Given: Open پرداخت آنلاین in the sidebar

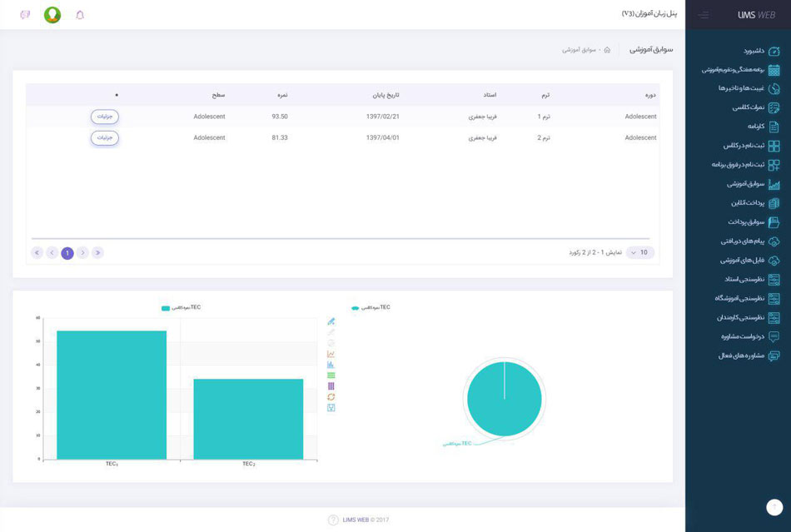Looking at the screenshot, I should click(756, 202).
